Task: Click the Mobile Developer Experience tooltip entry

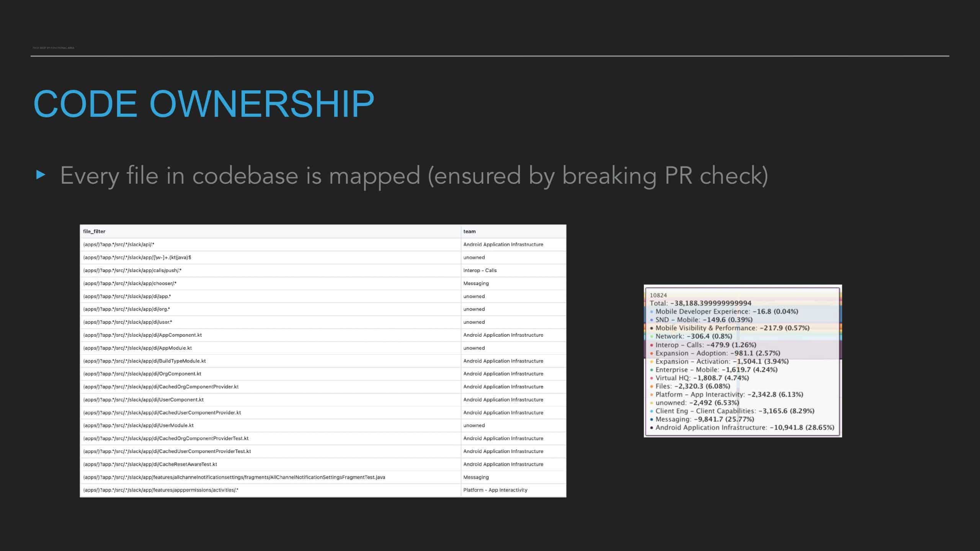Action: pyautogui.click(x=724, y=311)
